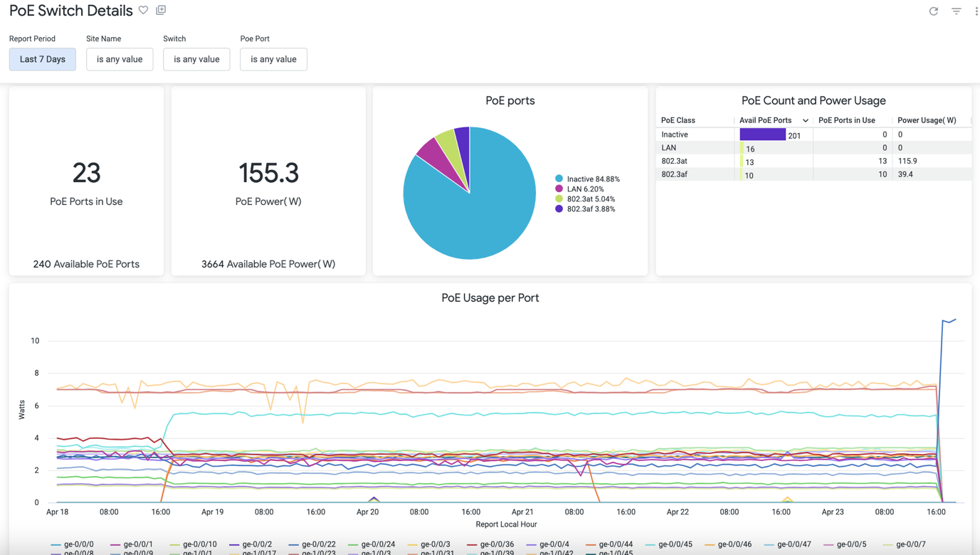Sort table by PoE Class column header
The height and width of the screenshot is (555, 980).
(678, 121)
